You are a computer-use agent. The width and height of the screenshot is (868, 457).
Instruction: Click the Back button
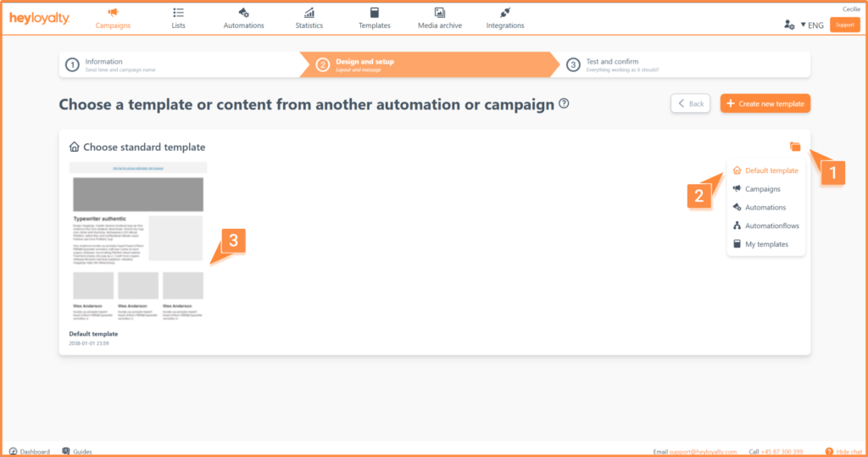coord(691,103)
